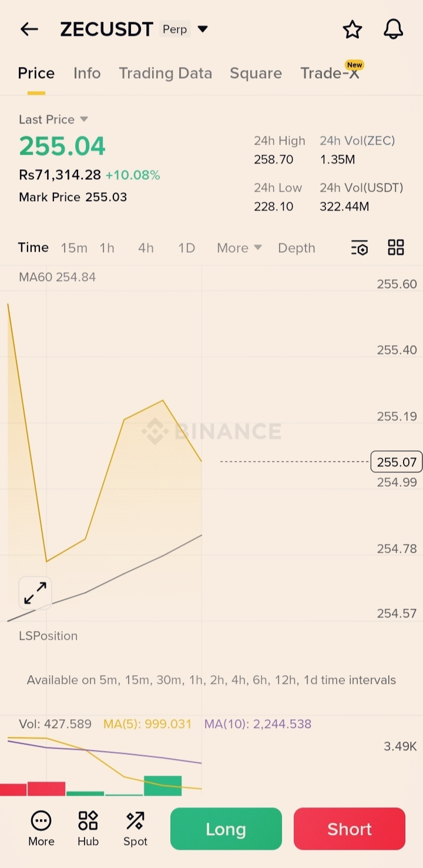Select the 4h chart interval
This screenshot has height=868, width=423.
point(146,248)
